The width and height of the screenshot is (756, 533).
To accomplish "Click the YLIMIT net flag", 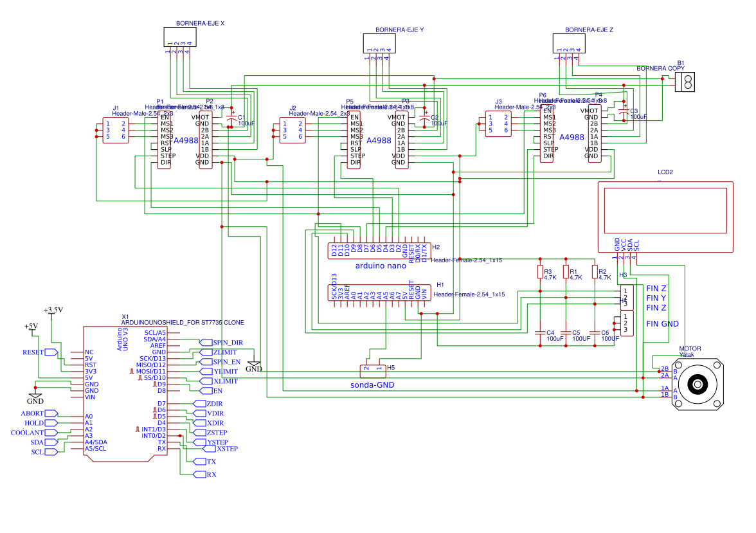I will pos(219,372).
